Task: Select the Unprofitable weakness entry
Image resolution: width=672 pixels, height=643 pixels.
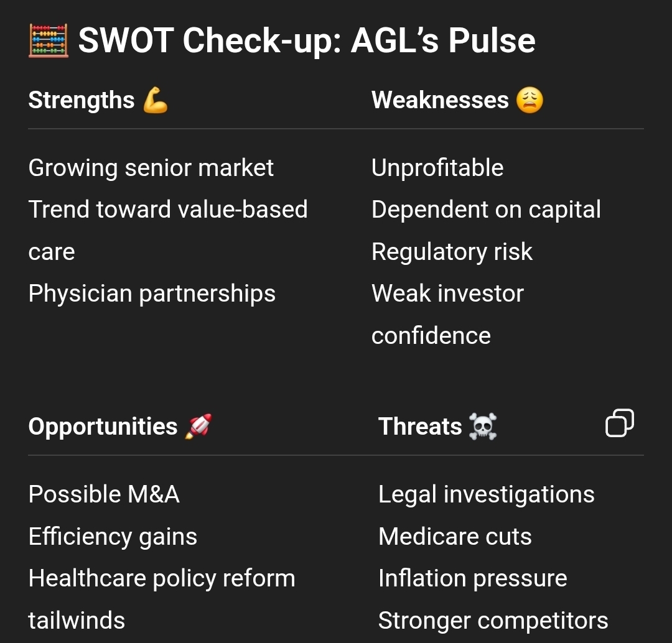Action: pos(437,168)
